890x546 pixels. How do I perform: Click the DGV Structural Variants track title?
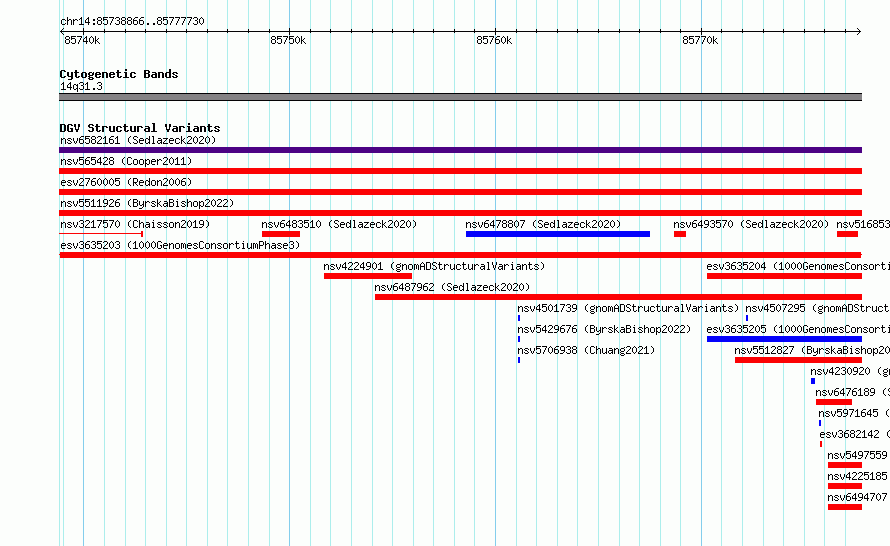tap(140, 128)
